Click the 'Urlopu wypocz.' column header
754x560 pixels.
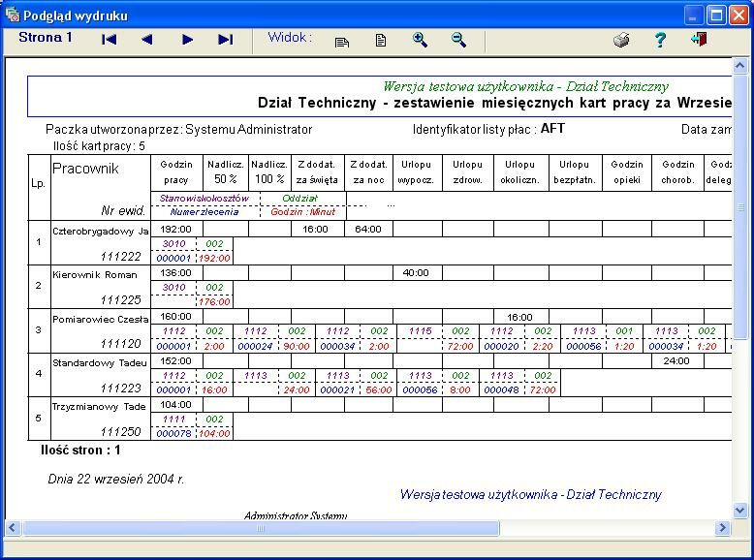tap(416, 172)
